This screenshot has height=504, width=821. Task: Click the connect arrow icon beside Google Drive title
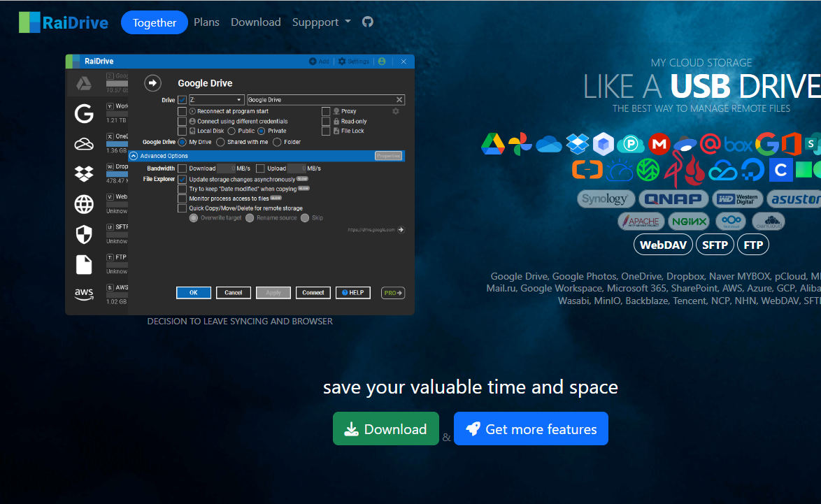coord(152,82)
